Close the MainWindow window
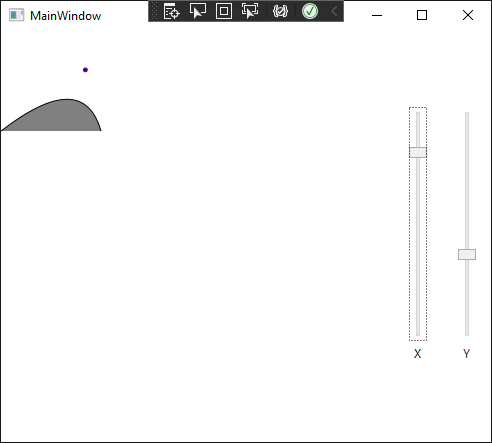This screenshot has height=443, width=492. 468,15
